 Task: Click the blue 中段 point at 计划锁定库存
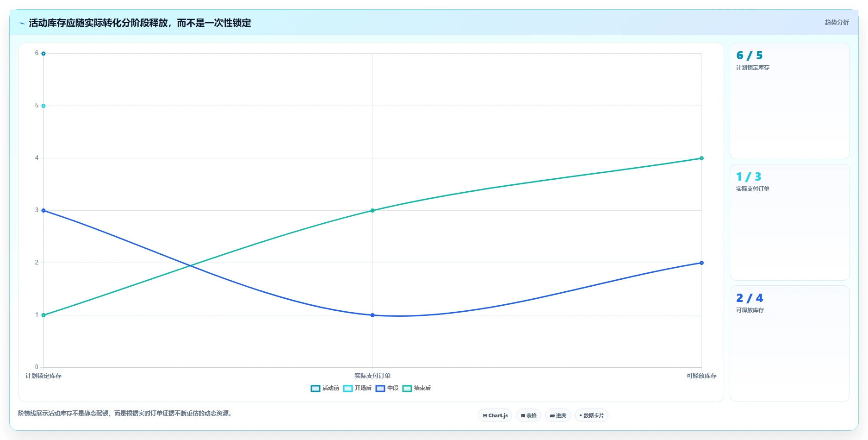tap(43, 211)
